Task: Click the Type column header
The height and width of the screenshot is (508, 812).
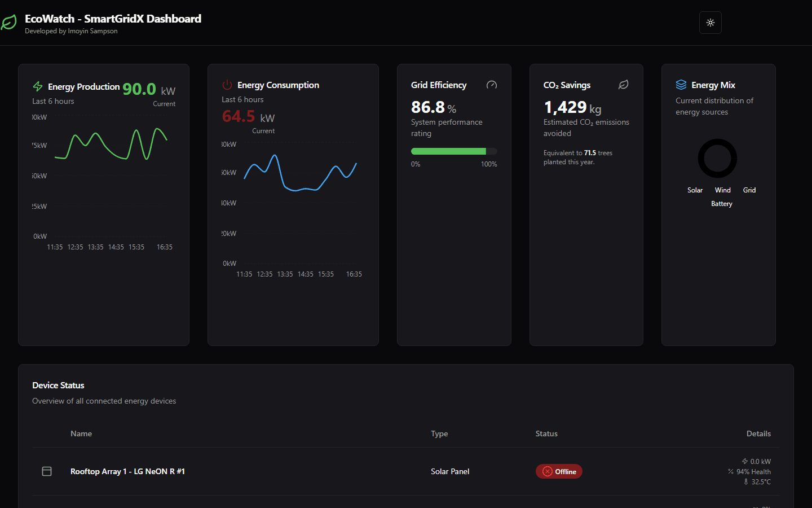Action: coord(439,433)
